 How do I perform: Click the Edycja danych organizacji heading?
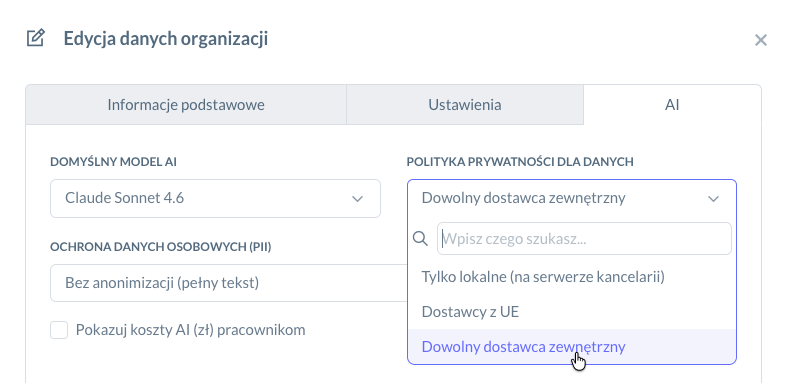pos(166,39)
